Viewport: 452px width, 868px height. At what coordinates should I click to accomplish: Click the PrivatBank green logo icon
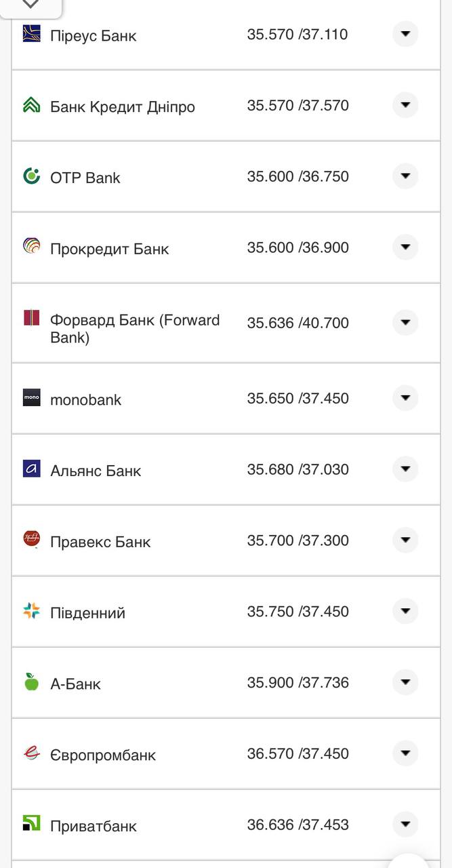[31, 823]
